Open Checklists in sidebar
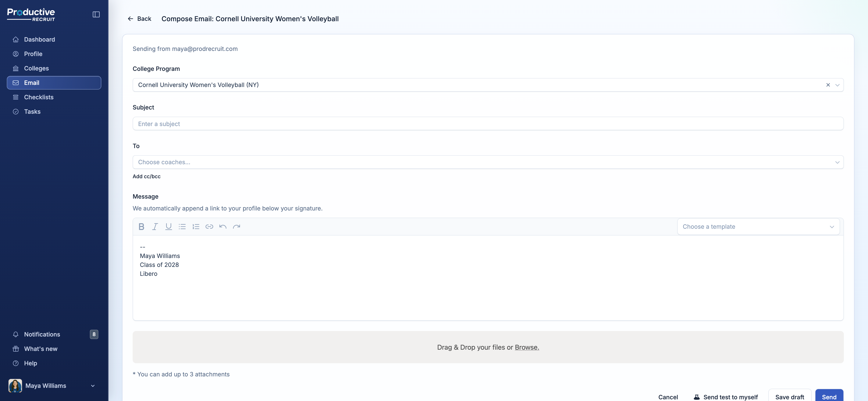Image resolution: width=868 pixels, height=401 pixels. [x=54, y=97]
